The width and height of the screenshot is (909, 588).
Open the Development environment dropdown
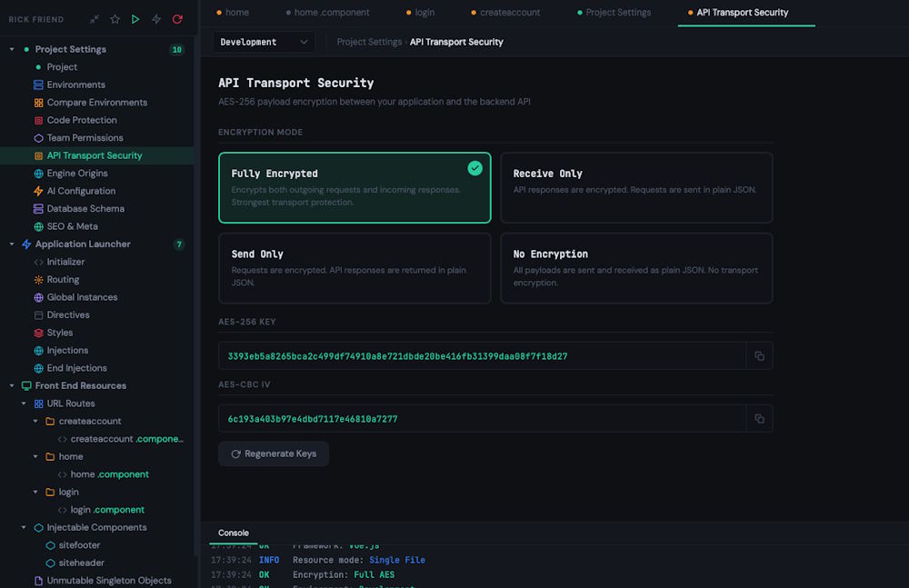[264, 42]
